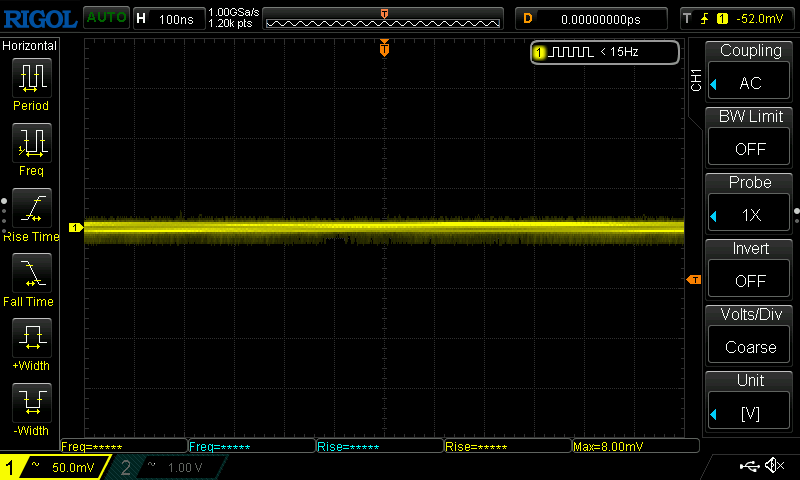Click the Max=8.00mV measurement result
Image resolution: width=800 pixels, height=480 pixels.
pyautogui.click(x=635, y=446)
